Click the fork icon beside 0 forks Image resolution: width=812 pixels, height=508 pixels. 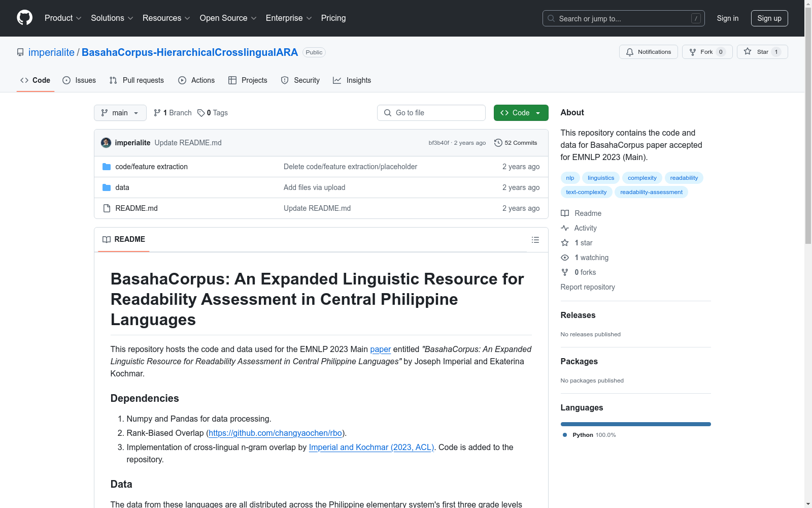point(565,272)
